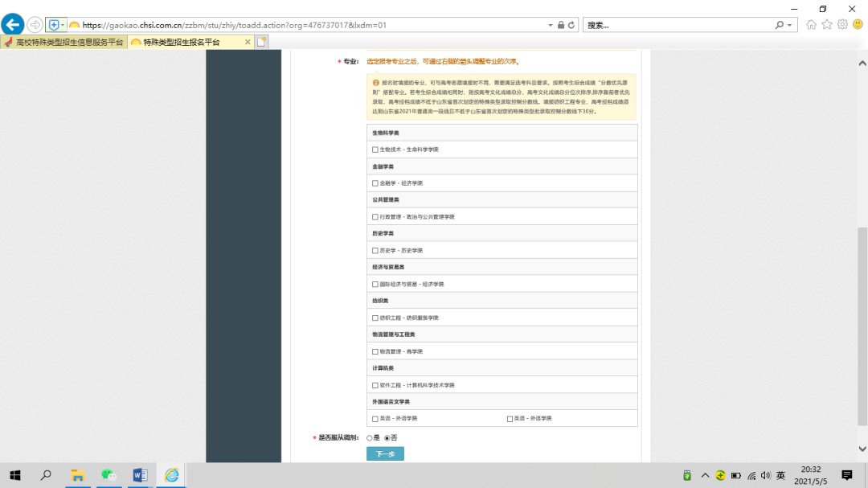Open the search provider dropdown arrow
Screen dimensions: 868x488
coord(791,25)
